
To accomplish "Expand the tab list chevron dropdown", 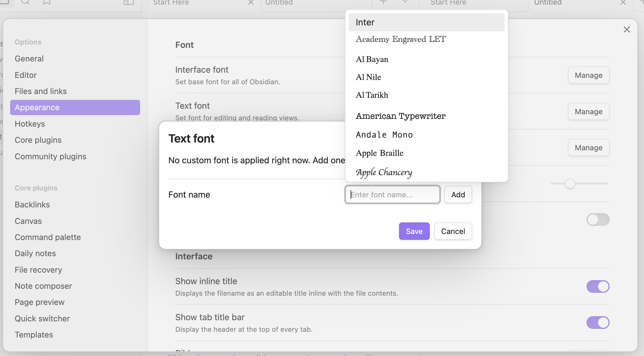I will [x=405, y=2].
